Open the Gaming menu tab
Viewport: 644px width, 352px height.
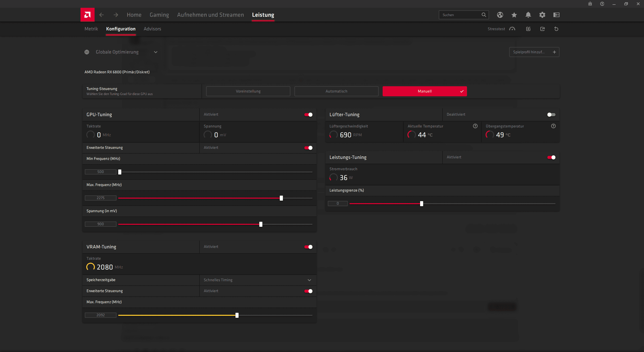click(x=159, y=15)
